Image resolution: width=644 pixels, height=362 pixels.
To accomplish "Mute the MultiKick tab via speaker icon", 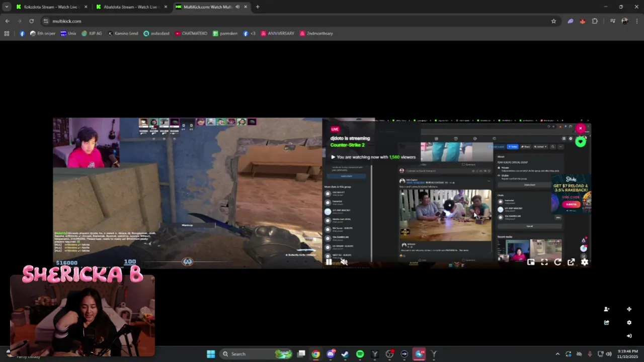I will point(237,7).
